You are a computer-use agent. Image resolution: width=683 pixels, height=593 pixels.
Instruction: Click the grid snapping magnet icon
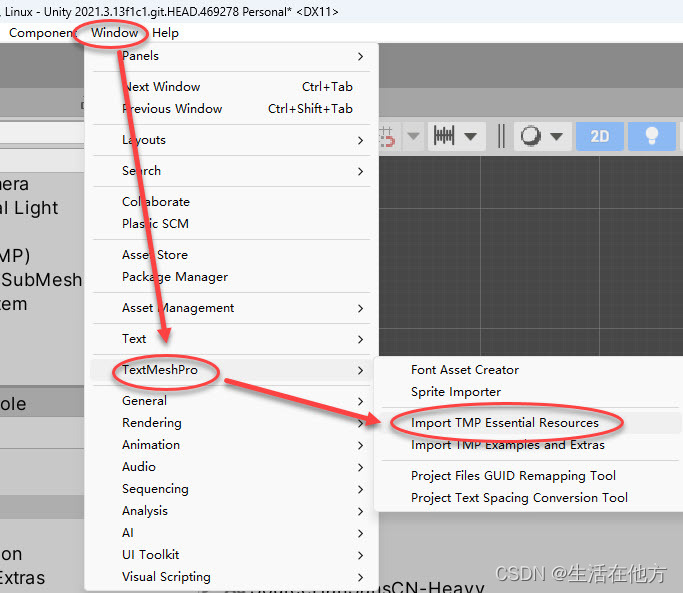pyautogui.click(x=387, y=136)
